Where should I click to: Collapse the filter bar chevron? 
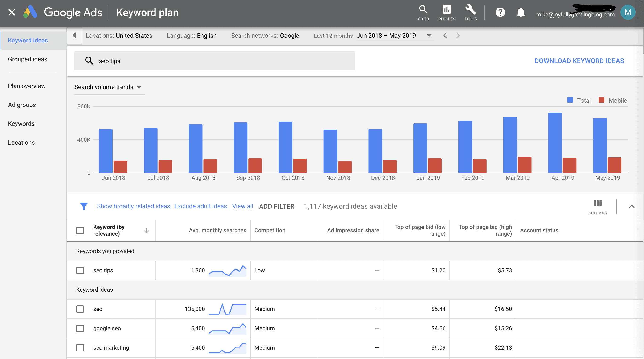tap(632, 206)
